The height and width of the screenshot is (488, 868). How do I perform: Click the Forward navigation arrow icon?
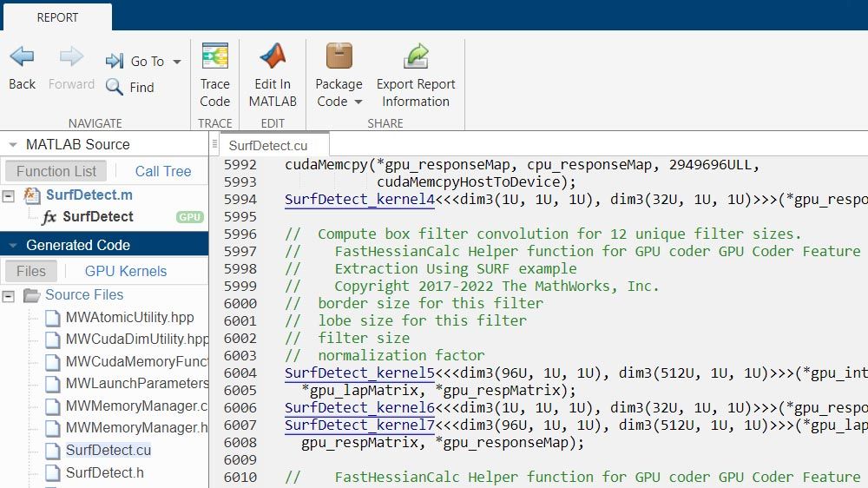71,57
